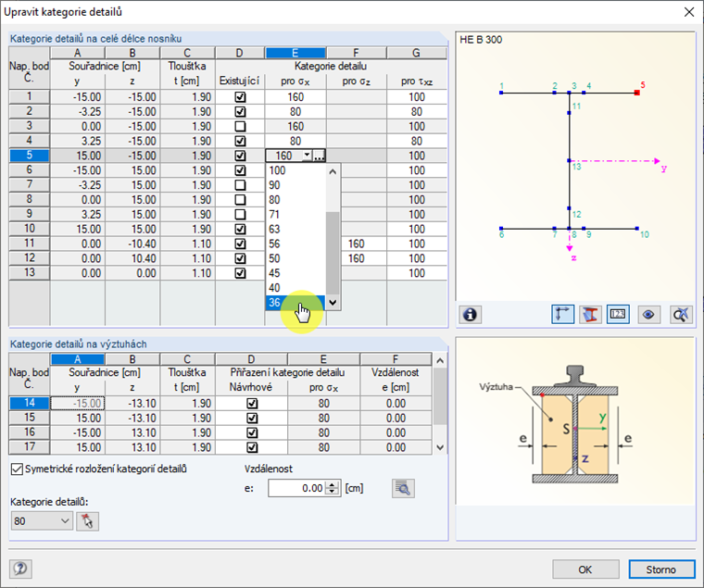This screenshot has width=704, height=588.
Task: Click the Vzdálenost e input field
Action: coord(297,488)
